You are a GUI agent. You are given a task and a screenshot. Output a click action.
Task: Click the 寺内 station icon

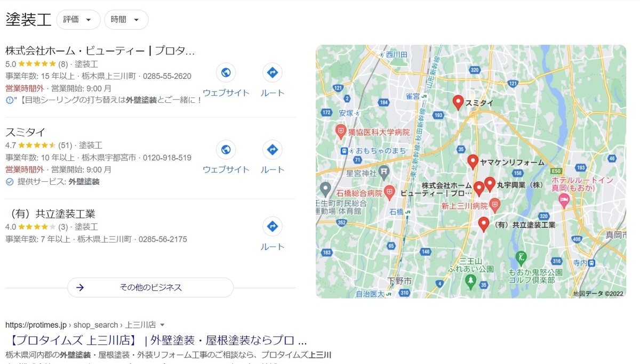591,263
